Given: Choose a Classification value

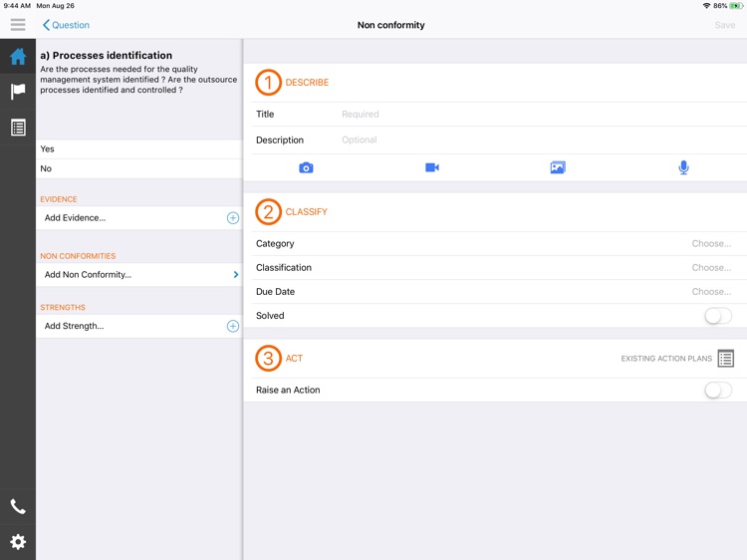Looking at the screenshot, I should pos(710,268).
